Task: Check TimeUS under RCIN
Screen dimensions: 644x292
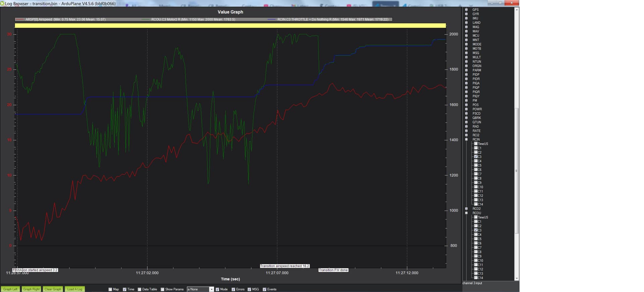Action: [x=476, y=143]
